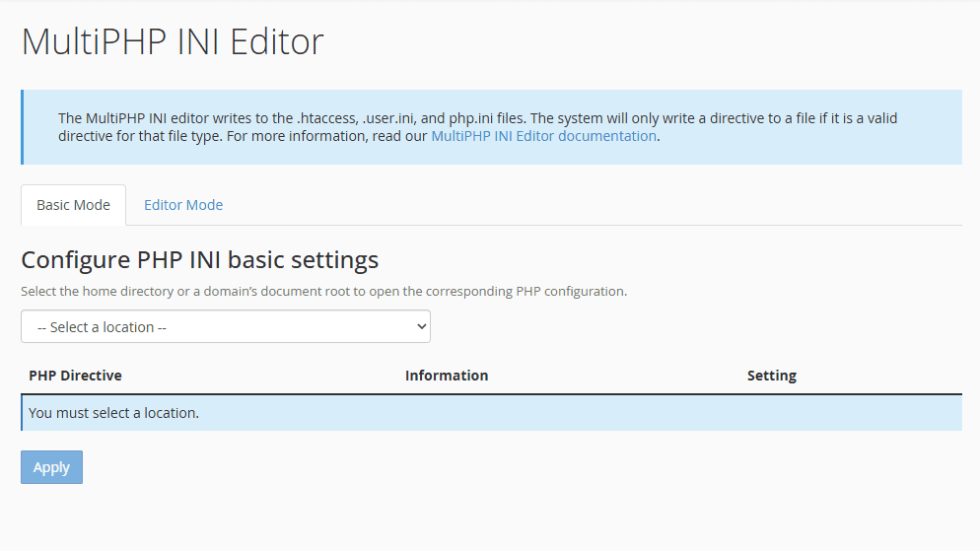980x551 pixels.
Task: Click the Information column header
Action: [x=447, y=376]
